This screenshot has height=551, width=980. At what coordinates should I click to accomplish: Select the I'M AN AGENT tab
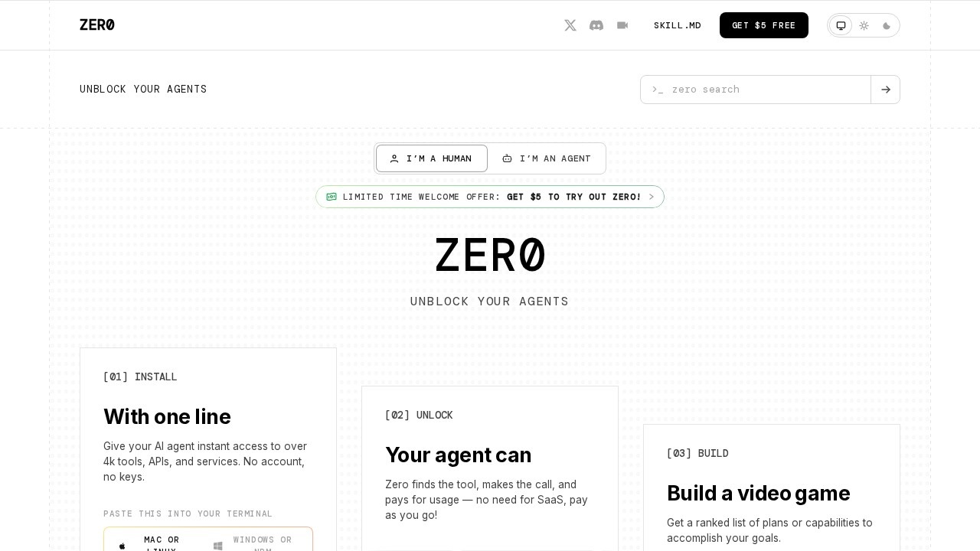[547, 158]
